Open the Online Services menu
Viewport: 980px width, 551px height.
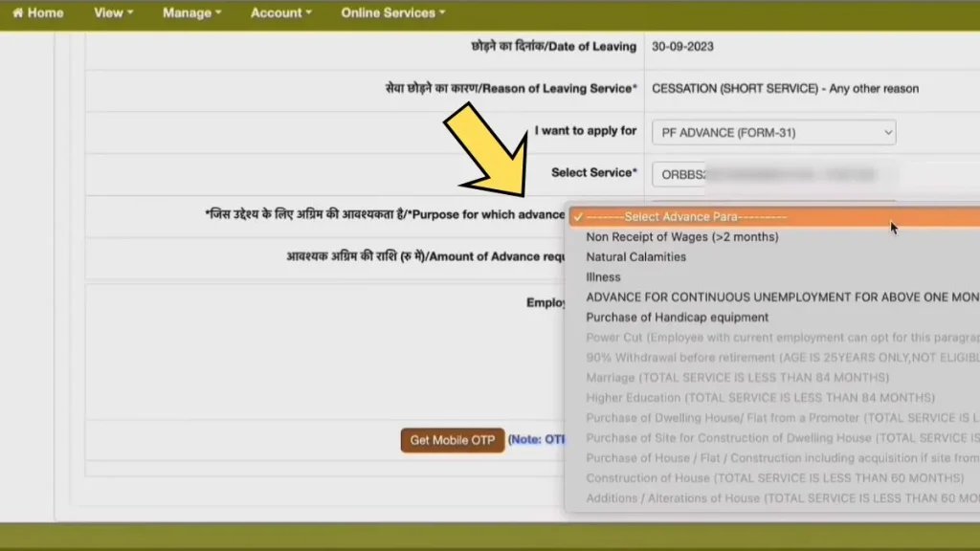[393, 13]
